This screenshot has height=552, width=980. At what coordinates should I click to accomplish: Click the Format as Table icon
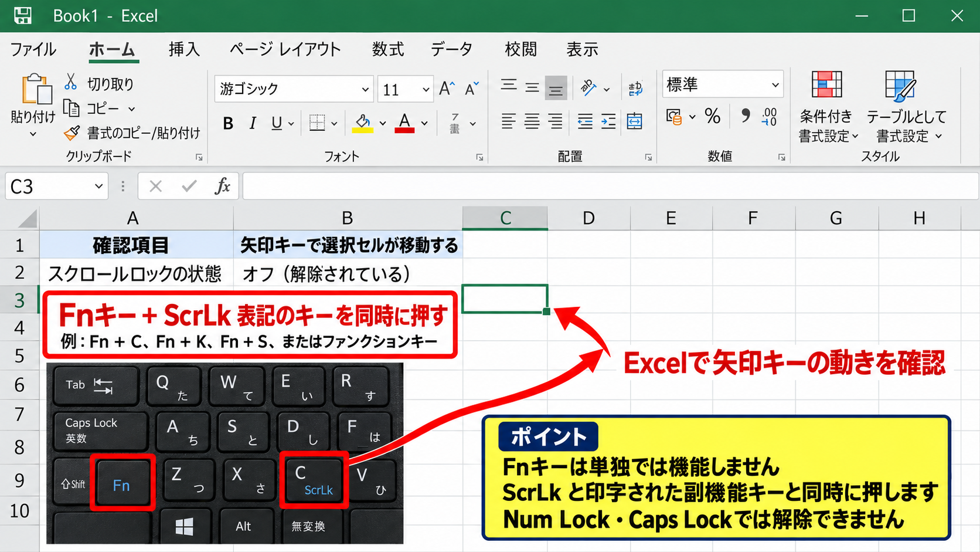point(900,86)
